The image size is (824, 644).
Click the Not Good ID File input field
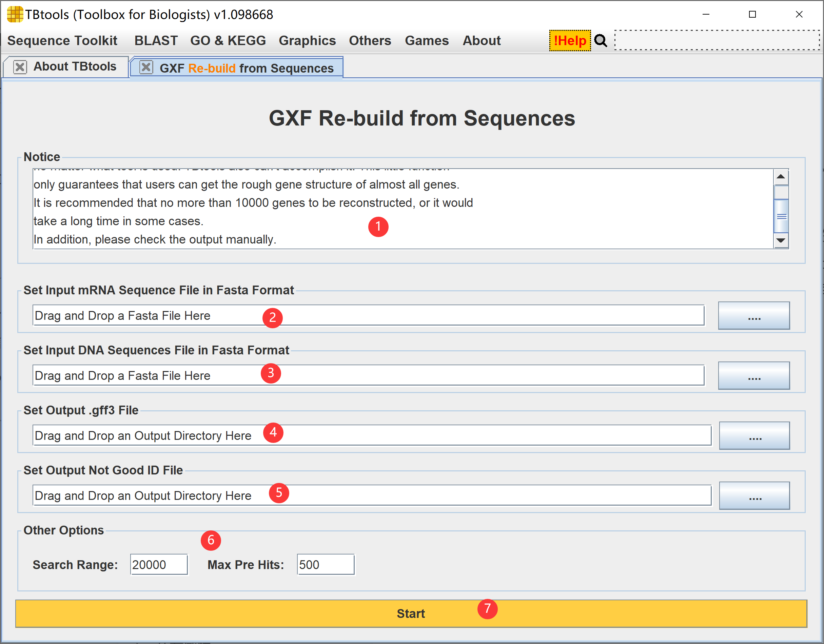[x=372, y=495]
